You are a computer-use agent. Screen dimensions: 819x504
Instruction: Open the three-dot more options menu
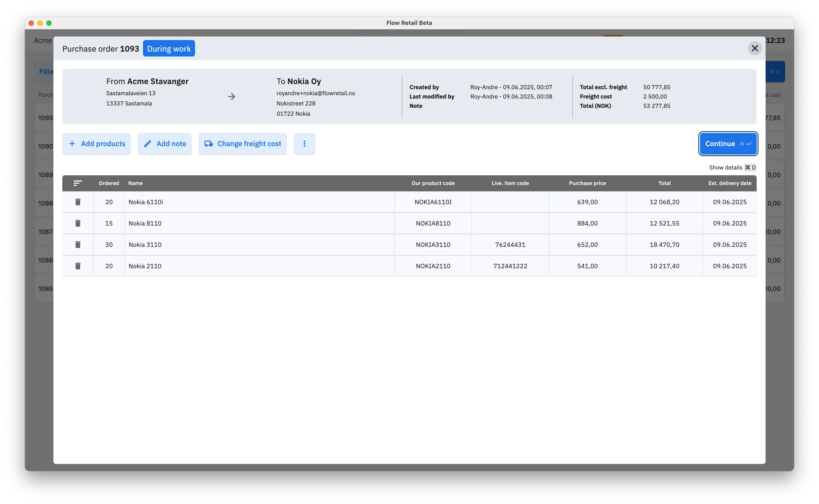click(304, 144)
